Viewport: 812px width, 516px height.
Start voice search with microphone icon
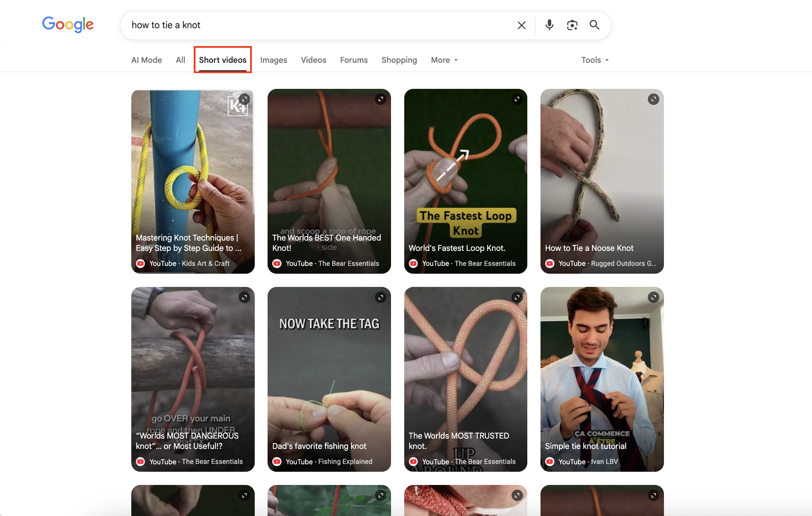549,25
